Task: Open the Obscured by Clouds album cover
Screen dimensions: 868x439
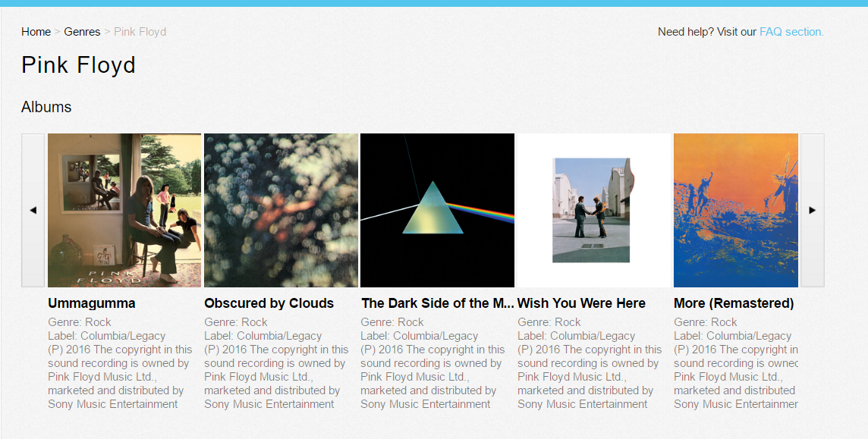Action: [281, 210]
